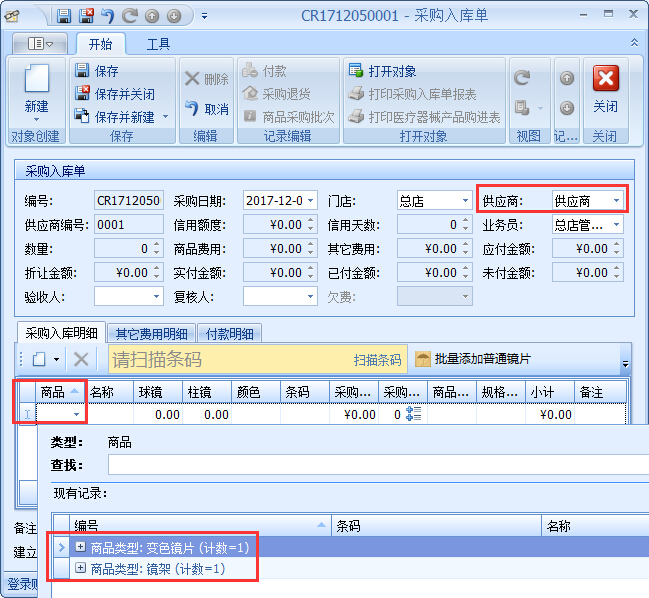The width and height of the screenshot is (649, 598).
Task: Click the red 关闭 close button in ribbon
Action: 606,89
